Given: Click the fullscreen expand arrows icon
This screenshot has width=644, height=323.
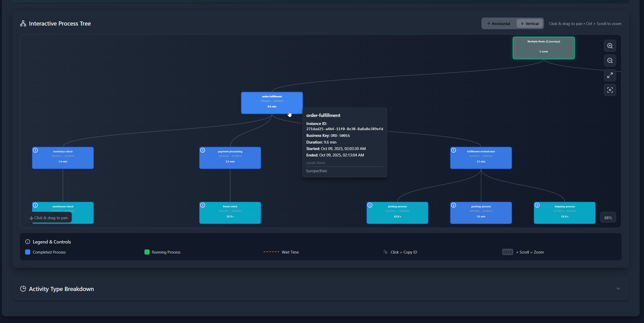Looking at the screenshot, I should tap(610, 75).
